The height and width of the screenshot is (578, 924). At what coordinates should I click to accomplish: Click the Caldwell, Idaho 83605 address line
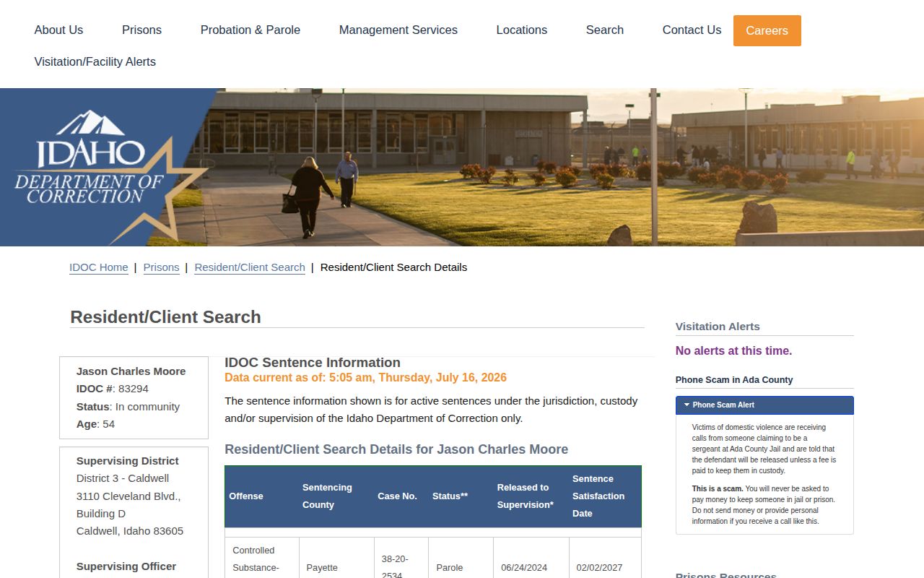coord(130,531)
